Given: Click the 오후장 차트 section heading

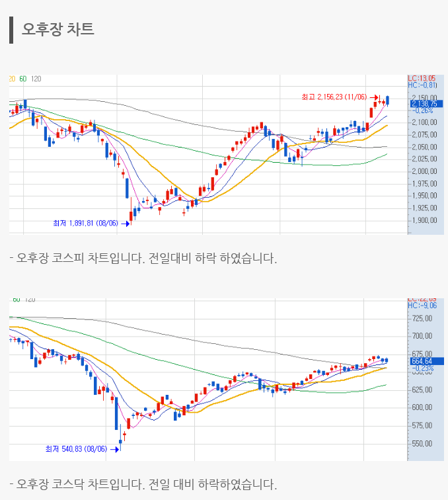Looking at the screenshot, I should 58,30.
